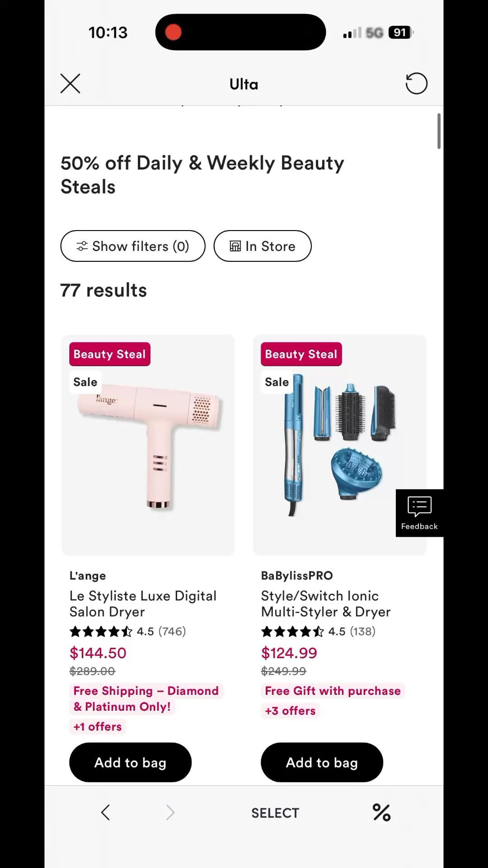Tap the percent sign icon in bottom bar
This screenshot has height=868, width=488.
point(381,812)
